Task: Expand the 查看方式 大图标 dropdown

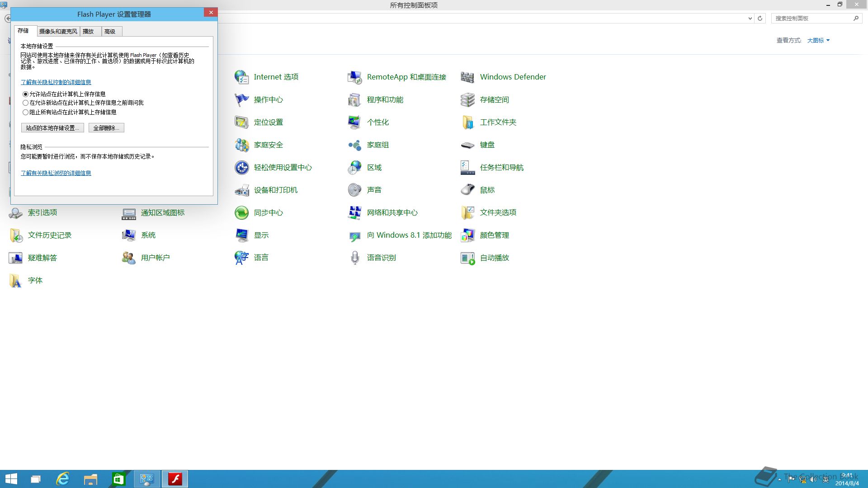Action: [x=818, y=41]
